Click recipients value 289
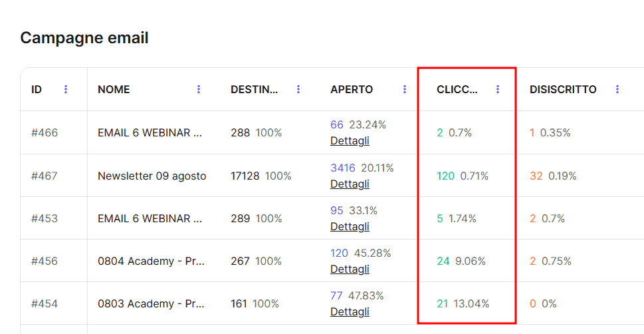 (x=241, y=218)
